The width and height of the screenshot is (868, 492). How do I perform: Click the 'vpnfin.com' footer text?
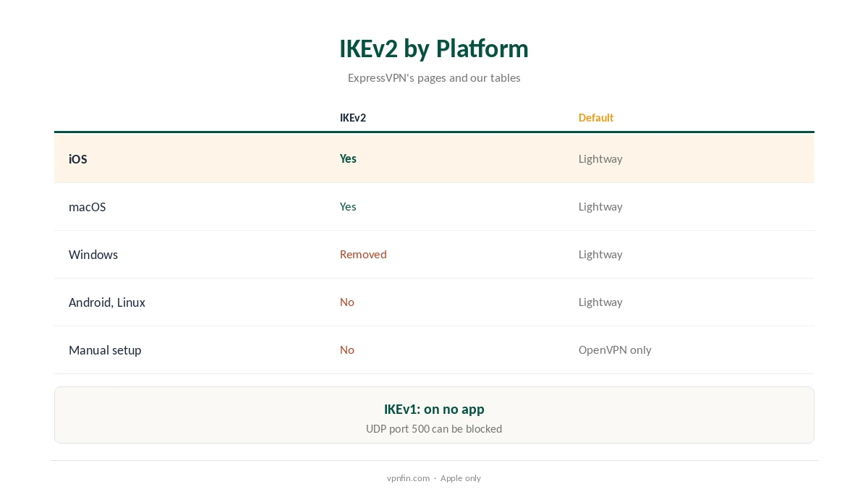(x=408, y=478)
